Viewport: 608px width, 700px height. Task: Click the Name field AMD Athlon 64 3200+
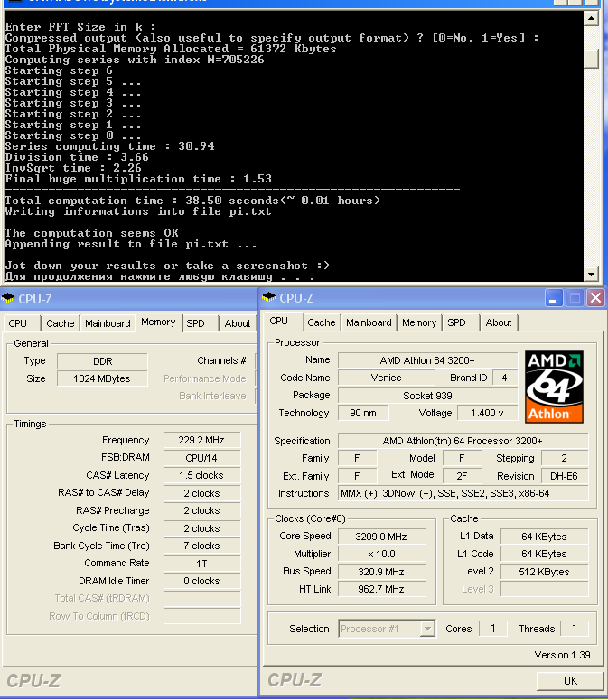coord(427,360)
